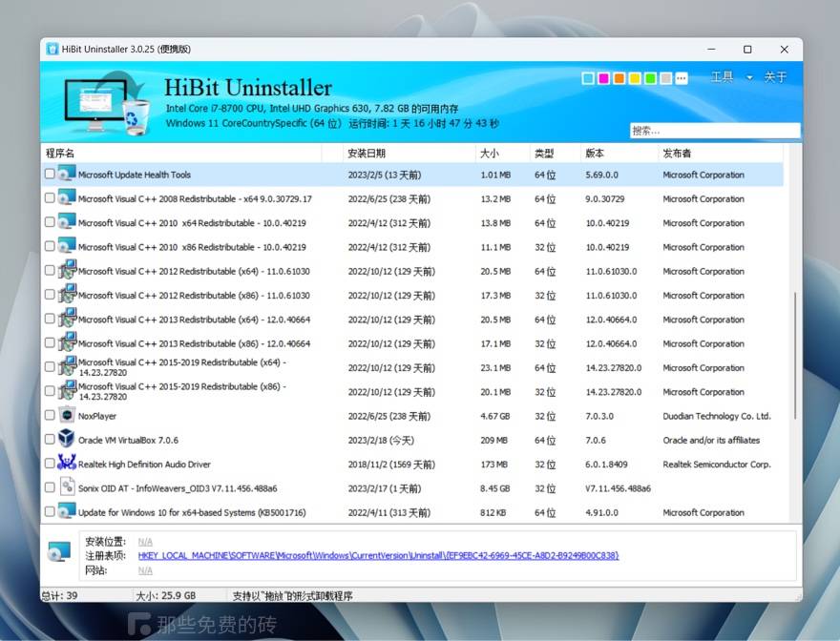This screenshot has height=641, width=840.
Task: Select the magenta theme color swatch
Action: [x=603, y=78]
